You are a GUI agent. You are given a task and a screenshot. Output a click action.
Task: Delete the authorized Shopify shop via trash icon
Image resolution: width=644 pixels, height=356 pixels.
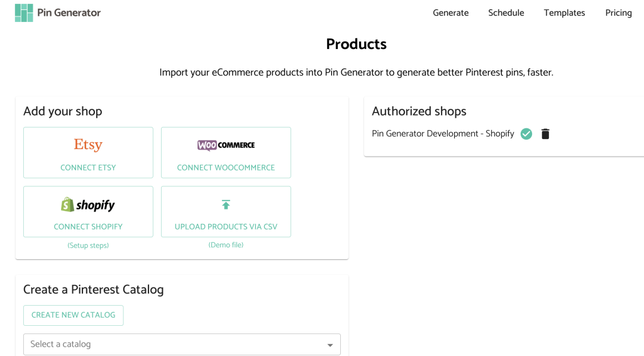(x=545, y=134)
